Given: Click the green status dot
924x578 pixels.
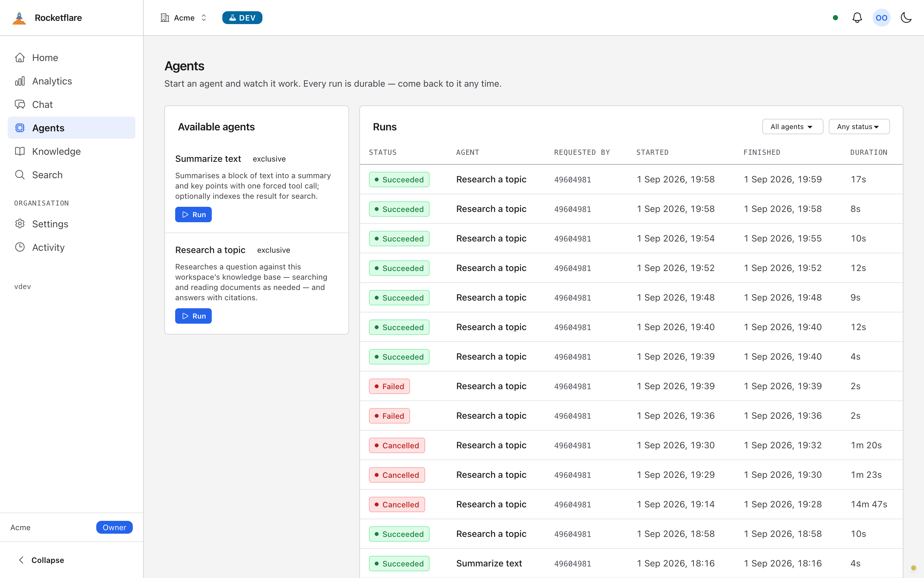Looking at the screenshot, I should [835, 18].
